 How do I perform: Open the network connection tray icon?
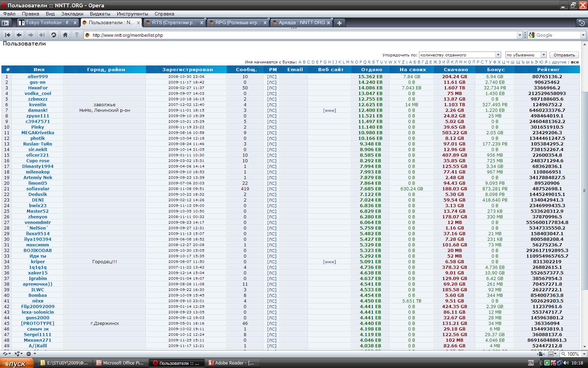click(x=559, y=363)
